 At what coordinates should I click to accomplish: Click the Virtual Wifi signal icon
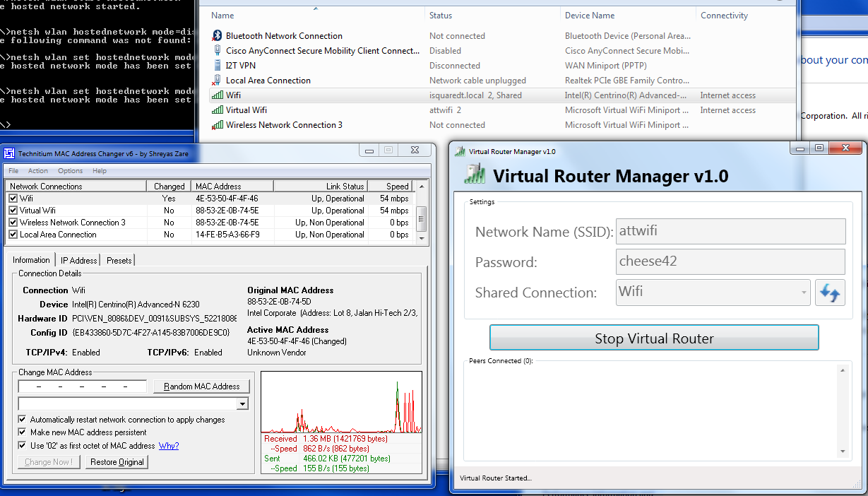click(217, 110)
